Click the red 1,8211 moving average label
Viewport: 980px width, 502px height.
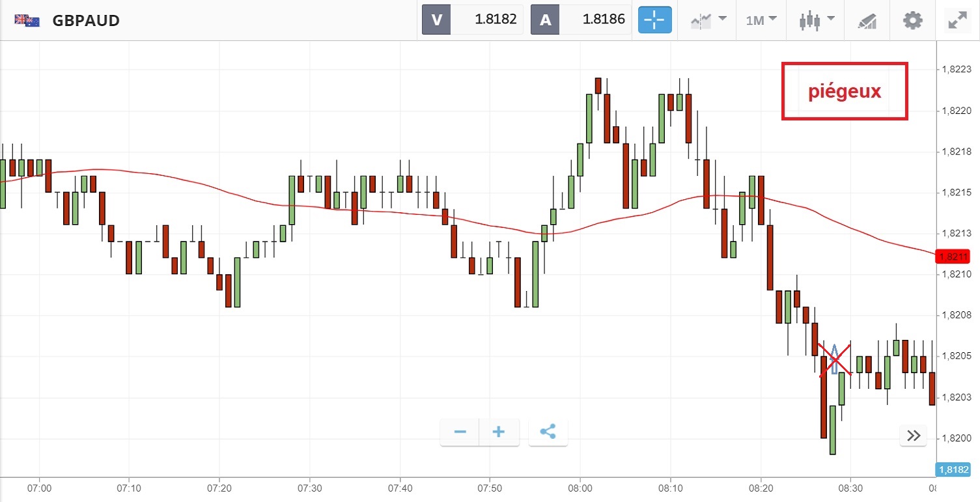952,256
